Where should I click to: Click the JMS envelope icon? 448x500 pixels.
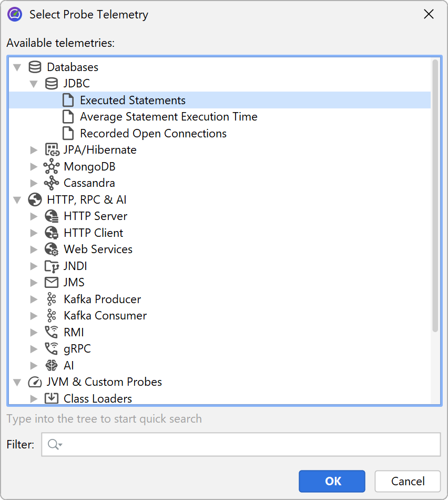point(52,283)
